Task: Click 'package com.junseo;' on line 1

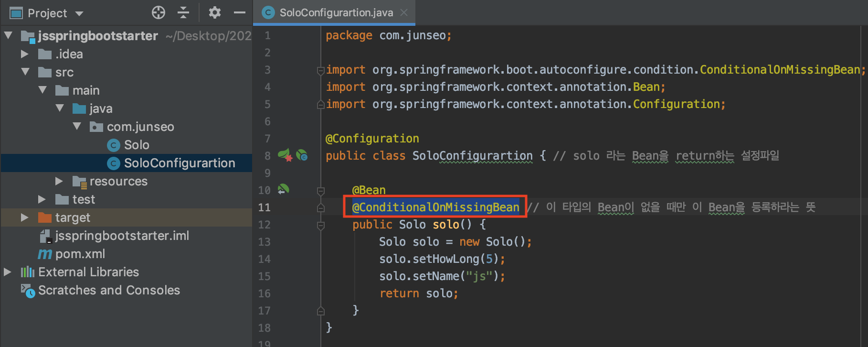Action: [388, 35]
